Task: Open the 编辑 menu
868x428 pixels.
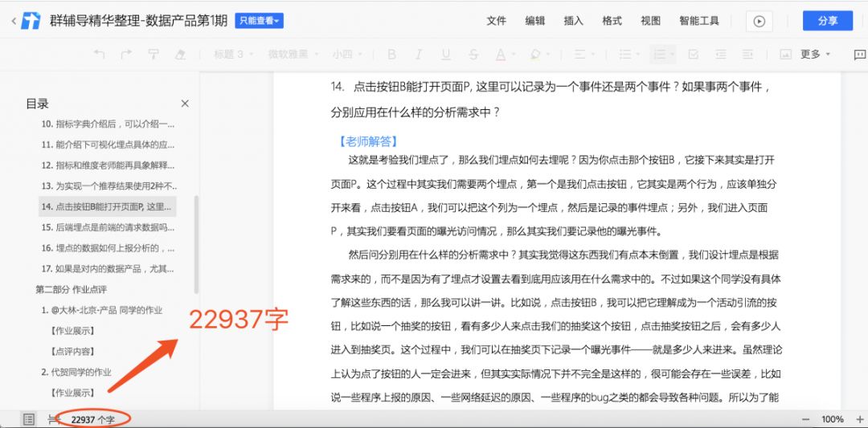Action: pos(534,21)
